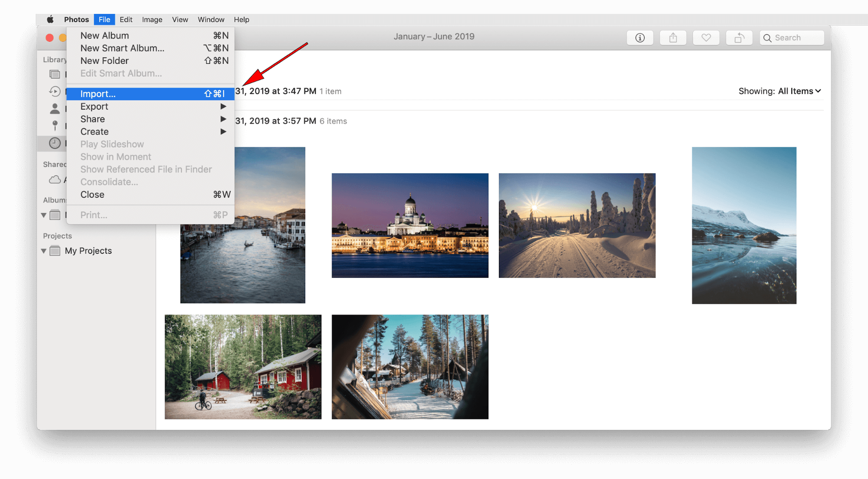Click the Share icon in toolbar
Viewport: 868px width, 479px height.
coord(672,37)
